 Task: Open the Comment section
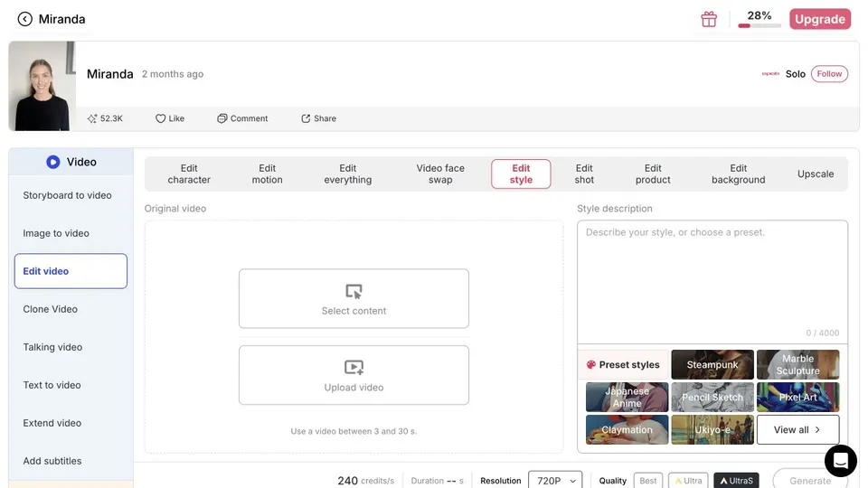point(242,118)
